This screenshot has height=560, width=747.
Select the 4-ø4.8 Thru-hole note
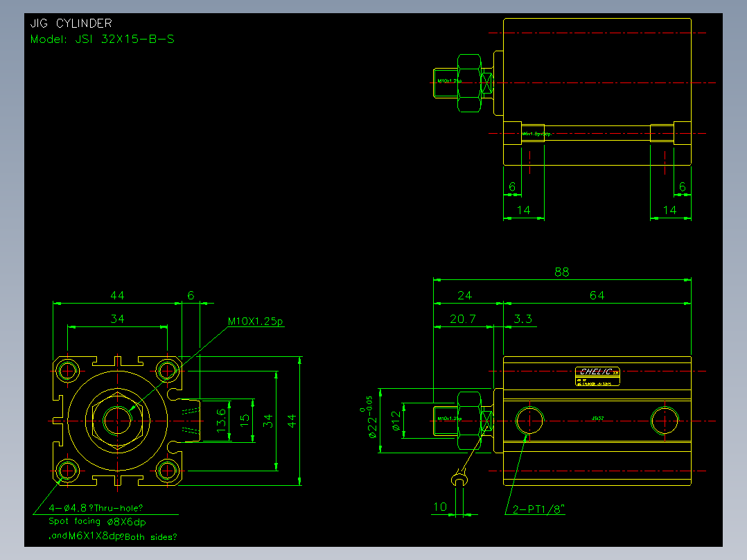(x=96, y=508)
